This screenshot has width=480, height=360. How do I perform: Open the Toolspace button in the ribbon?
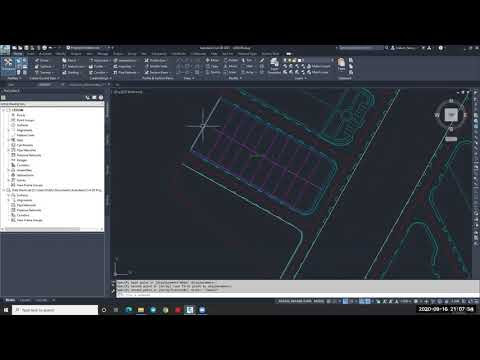point(8,64)
